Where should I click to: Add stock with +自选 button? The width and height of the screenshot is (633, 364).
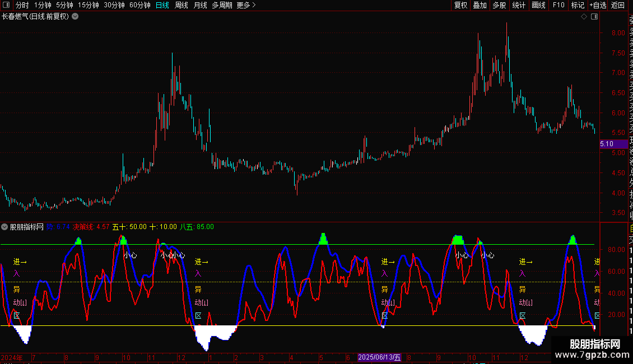[x=598, y=5]
